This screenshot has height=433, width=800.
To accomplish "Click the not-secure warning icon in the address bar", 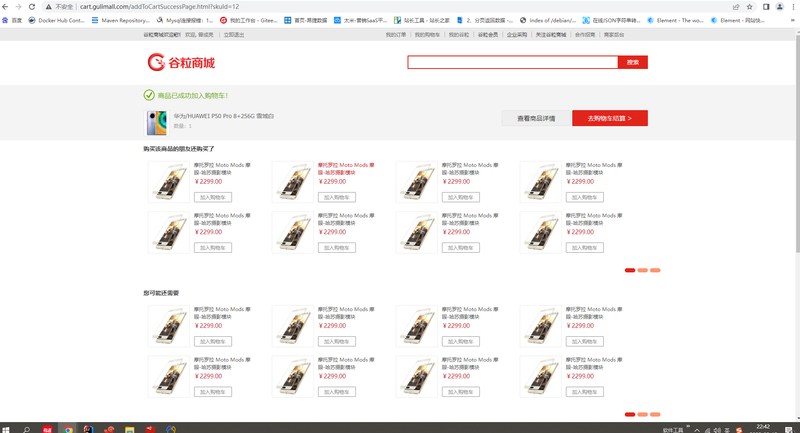I will (48, 7).
